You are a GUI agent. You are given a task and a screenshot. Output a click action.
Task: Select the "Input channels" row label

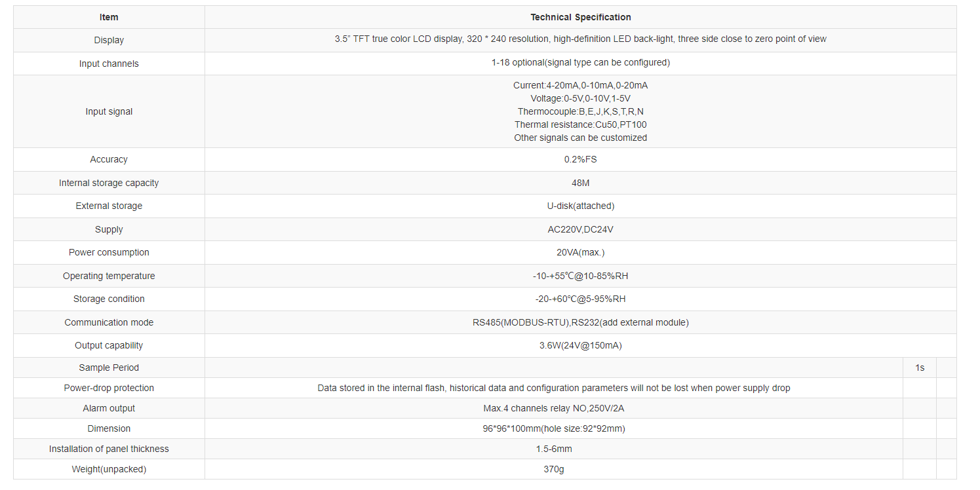pyautogui.click(x=109, y=64)
